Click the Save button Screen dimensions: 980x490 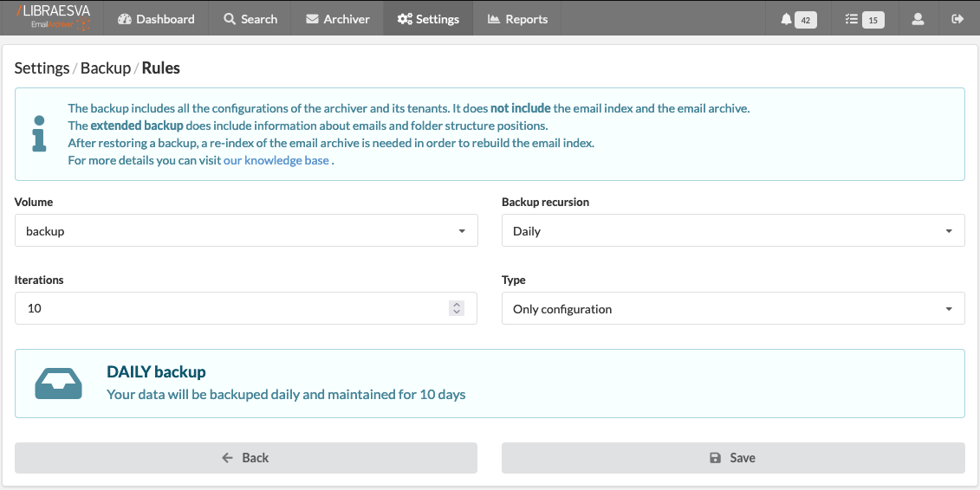pos(733,458)
